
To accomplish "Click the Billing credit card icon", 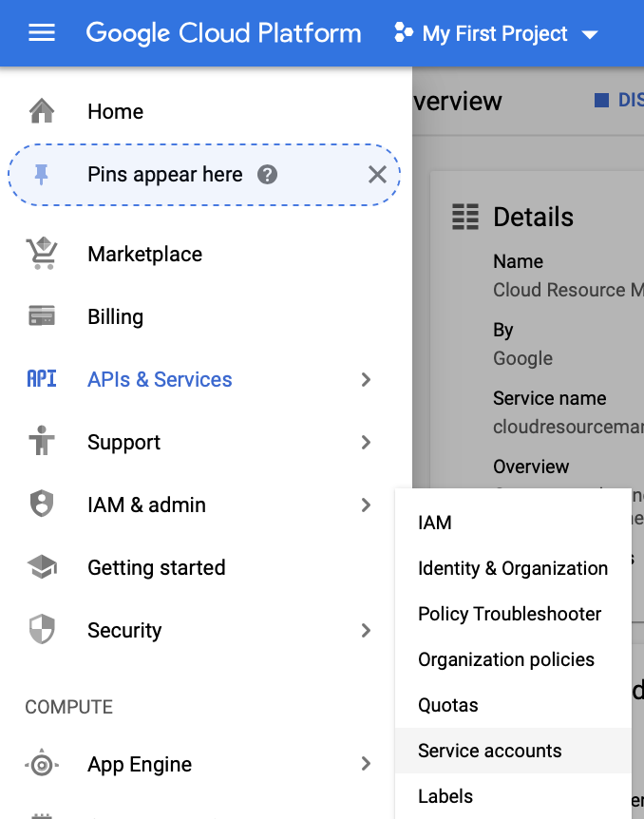I will 42,316.
